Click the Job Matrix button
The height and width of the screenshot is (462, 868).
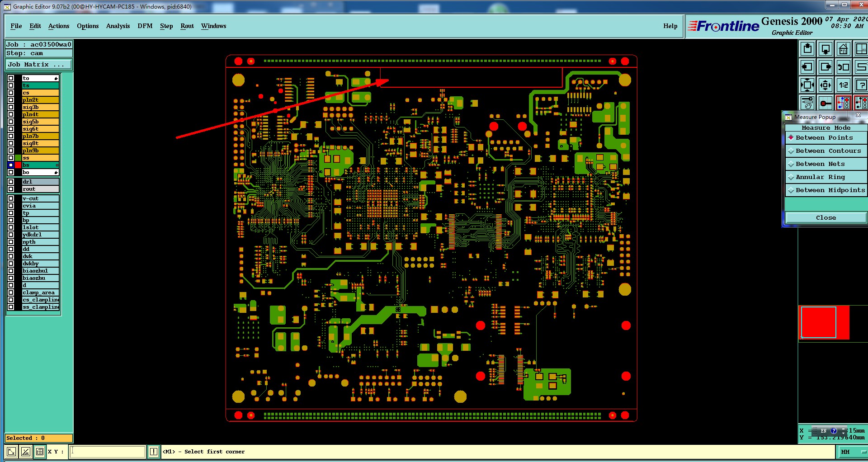(x=38, y=65)
